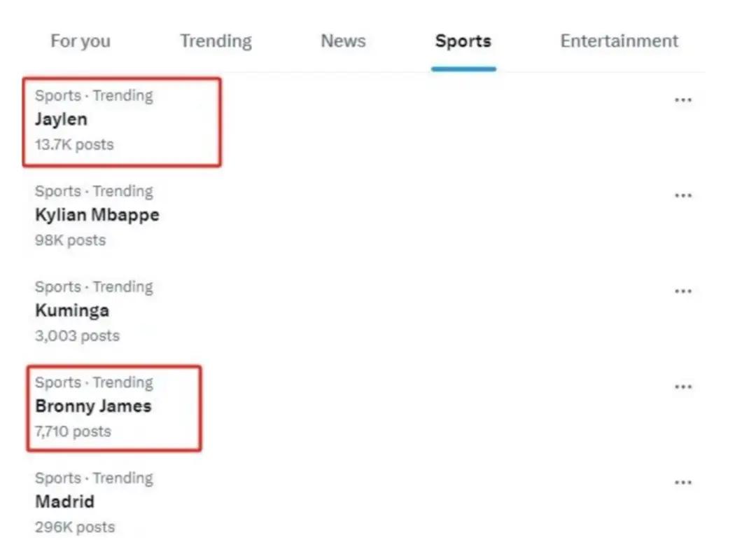
Task: Open the Kuminga trend
Action: coord(72,310)
